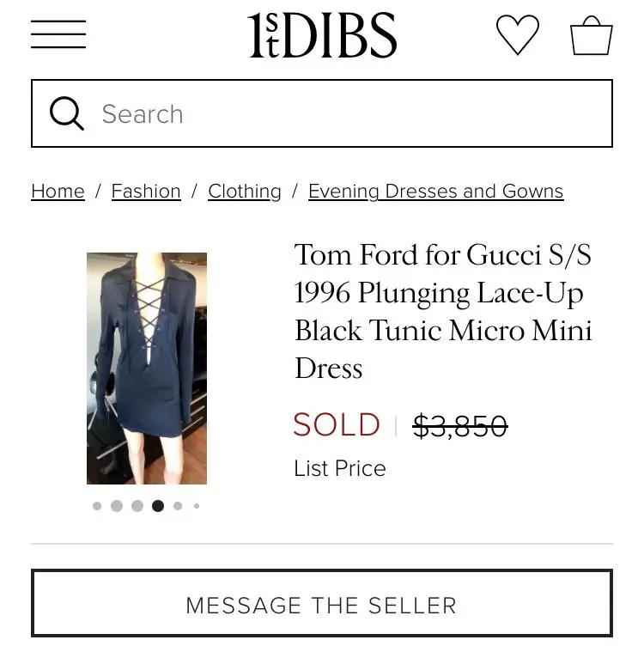
Task: Select the active fourth carousel dot
Action: 158,506
